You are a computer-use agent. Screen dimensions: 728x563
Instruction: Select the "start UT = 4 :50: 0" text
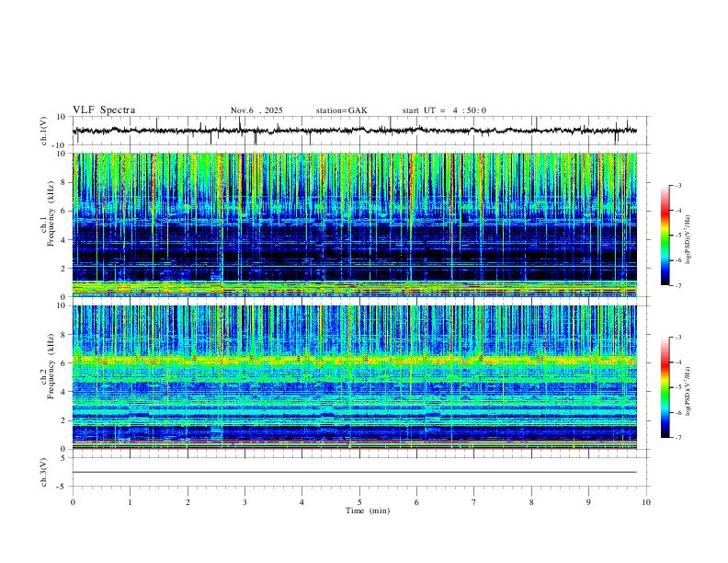444,110
